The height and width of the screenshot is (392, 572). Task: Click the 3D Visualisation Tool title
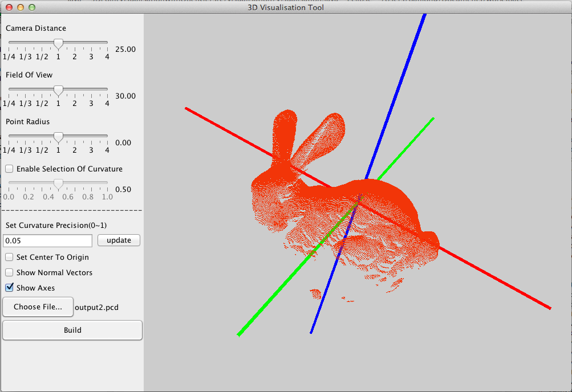[x=286, y=7]
